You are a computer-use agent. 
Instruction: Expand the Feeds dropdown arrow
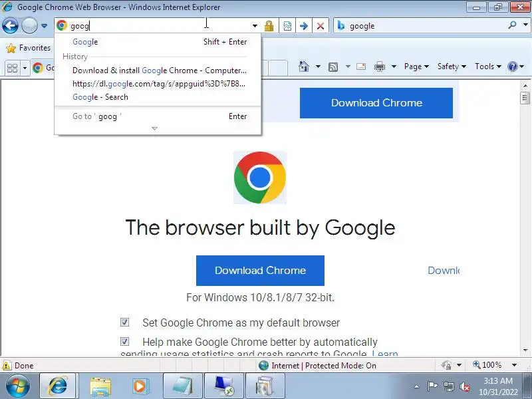click(x=348, y=66)
